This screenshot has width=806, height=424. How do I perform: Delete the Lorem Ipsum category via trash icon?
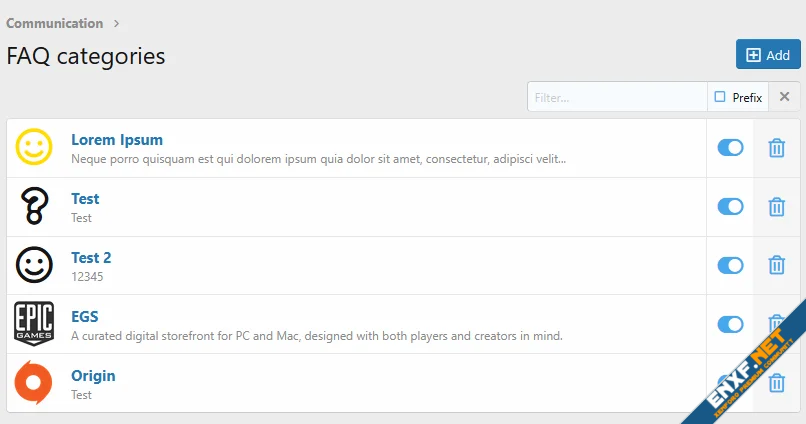[x=776, y=148]
